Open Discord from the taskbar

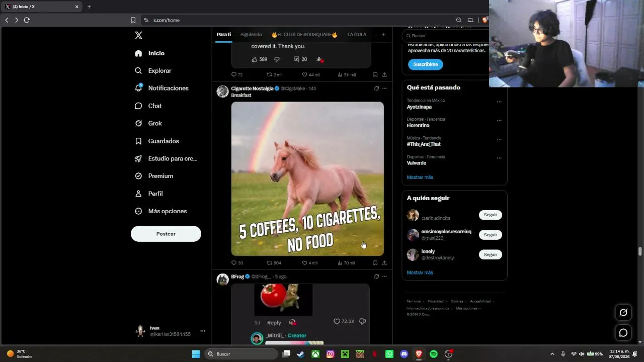coord(404,354)
